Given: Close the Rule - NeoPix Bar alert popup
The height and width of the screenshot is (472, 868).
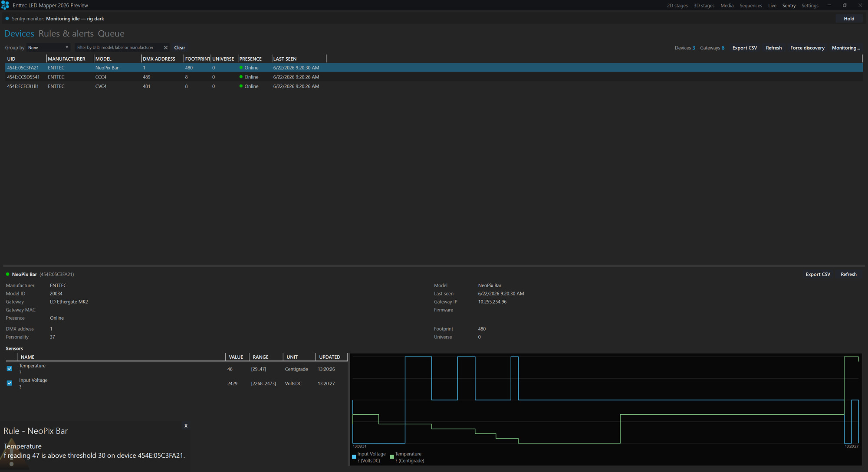Looking at the screenshot, I should (x=186, y=426).
